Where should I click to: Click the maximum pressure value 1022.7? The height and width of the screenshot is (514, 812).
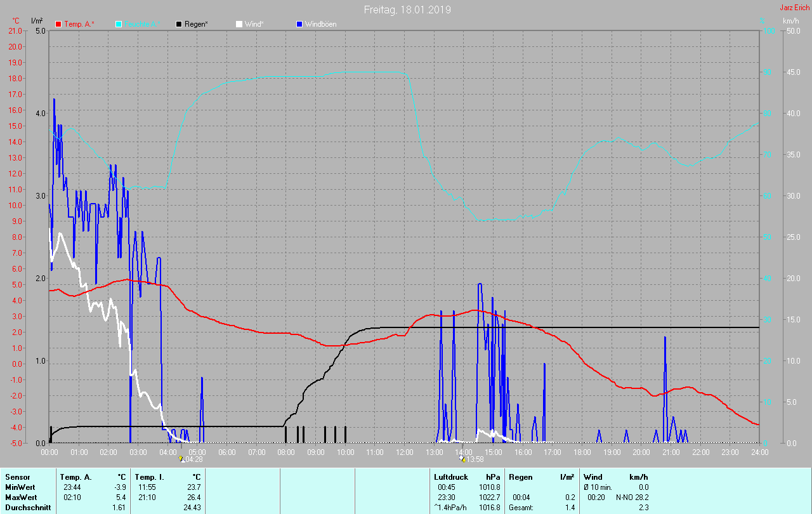pos(489,497)
